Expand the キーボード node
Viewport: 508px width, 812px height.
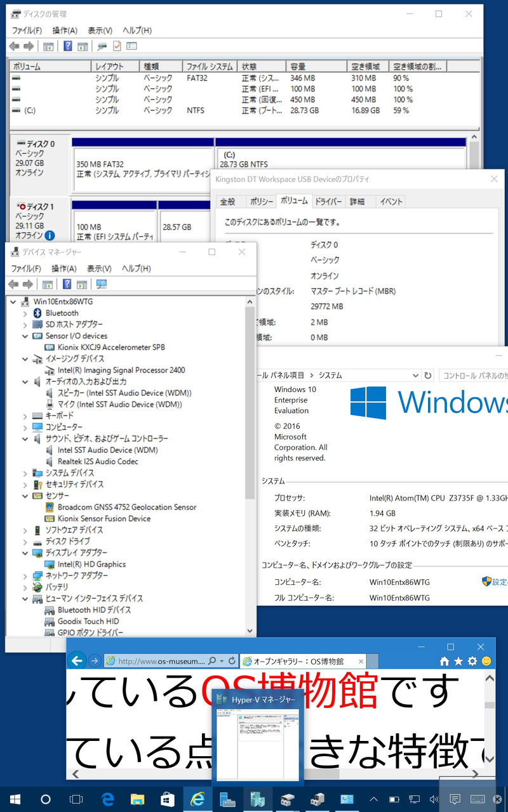pyautogui.click(x=25, y=416)
